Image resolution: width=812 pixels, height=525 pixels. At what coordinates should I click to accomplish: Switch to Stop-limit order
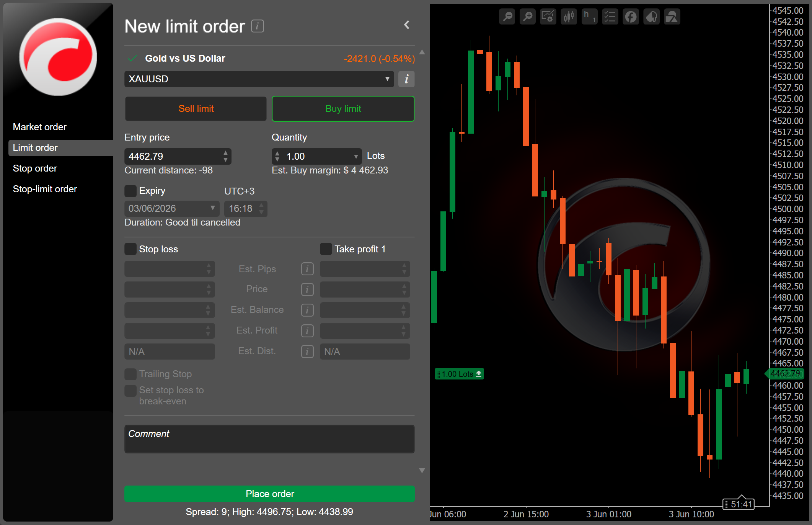45,189
